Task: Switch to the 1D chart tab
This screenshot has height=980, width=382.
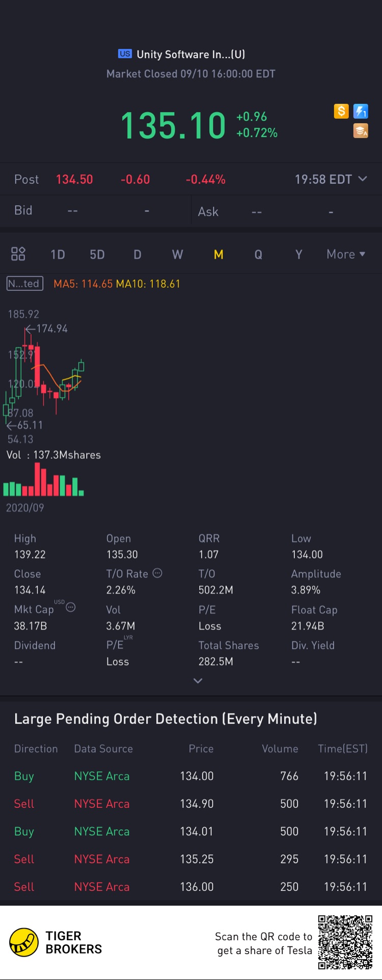Action: [58, 254]
